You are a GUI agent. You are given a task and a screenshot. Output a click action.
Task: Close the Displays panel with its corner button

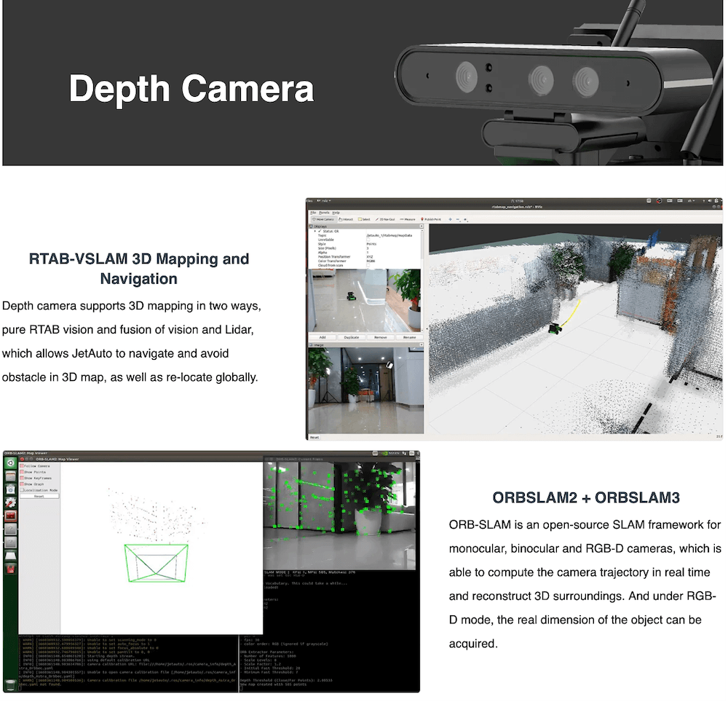(422, 226)
